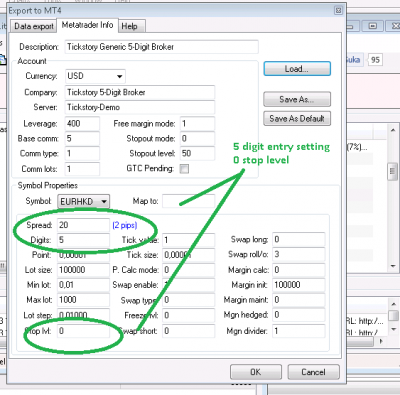The height and width of the screenshot is (395, 400).
Task: Open the Currency USD dropdown
Action: 95,76
